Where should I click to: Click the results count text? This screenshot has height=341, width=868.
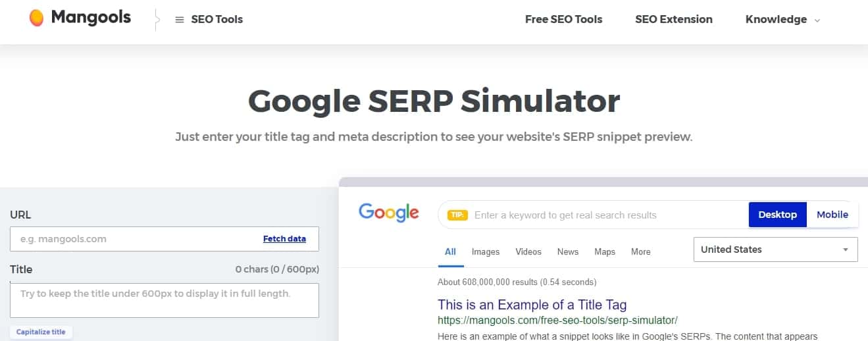coord(517,282)
